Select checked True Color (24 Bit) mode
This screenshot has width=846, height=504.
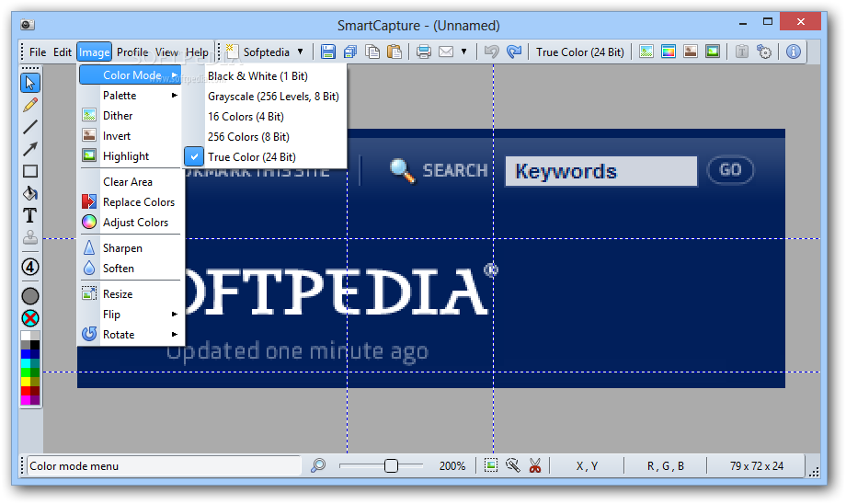click(266, 157)
